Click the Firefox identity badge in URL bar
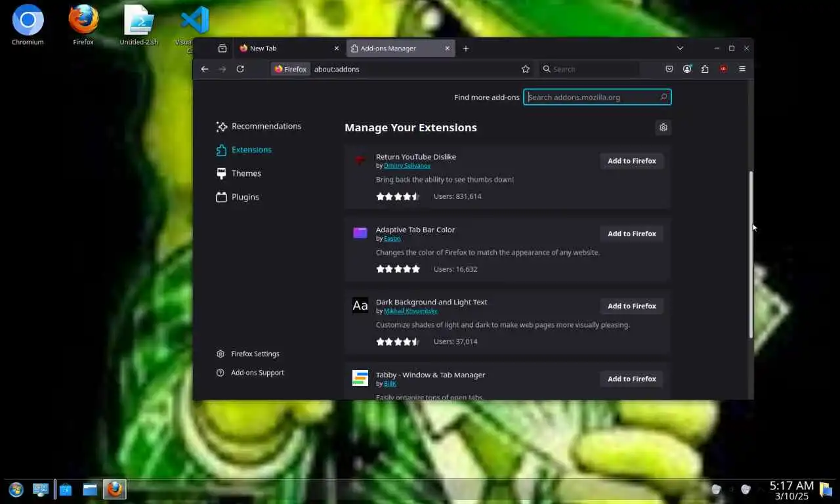The height and width of the screenshot is (504, 840). pyautogui.click(x=290, y=69)
